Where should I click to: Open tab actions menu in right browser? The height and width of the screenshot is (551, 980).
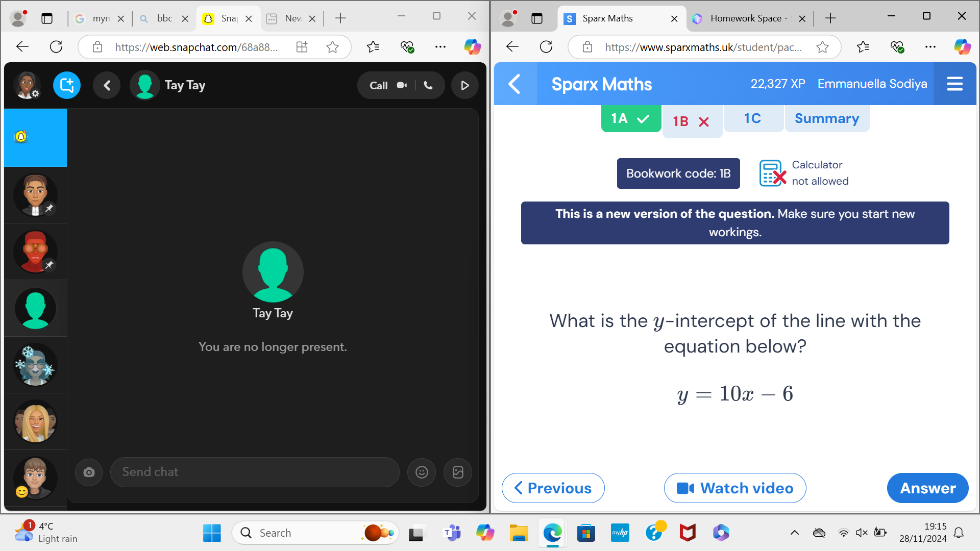click(537, 18)
